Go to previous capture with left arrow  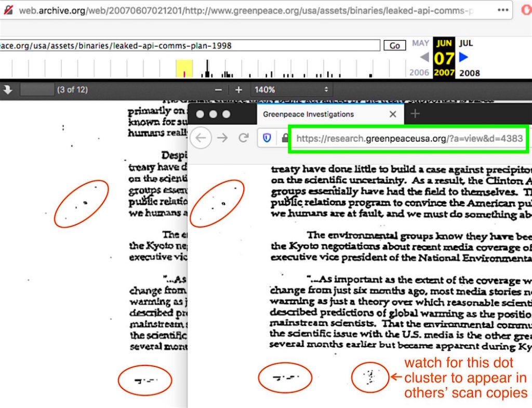pyautogui.click(x=424, y=58)
